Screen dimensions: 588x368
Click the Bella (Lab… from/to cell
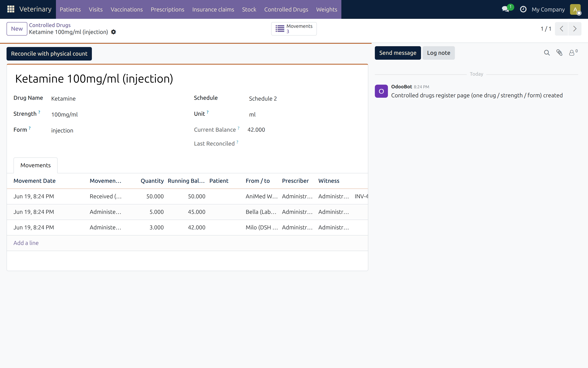click(262, 212)
